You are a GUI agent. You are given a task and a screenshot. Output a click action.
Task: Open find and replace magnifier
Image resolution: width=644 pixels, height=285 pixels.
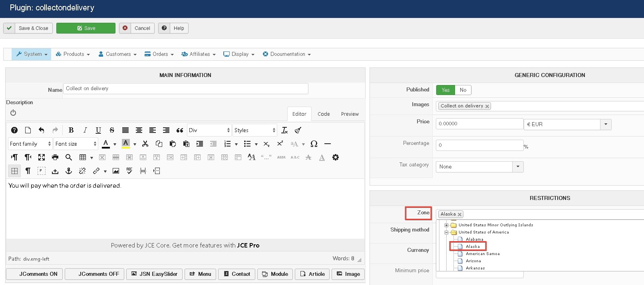69,157
